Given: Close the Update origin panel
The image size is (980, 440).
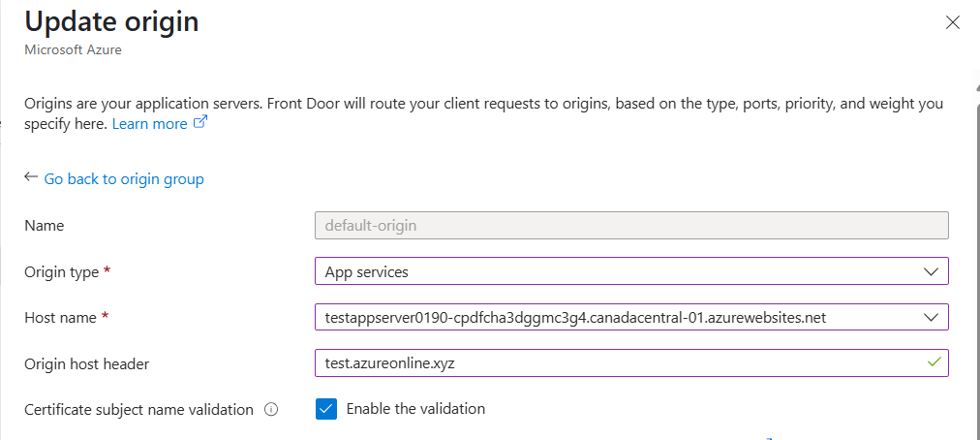Looking at the screenshot, I should [953, 23].
